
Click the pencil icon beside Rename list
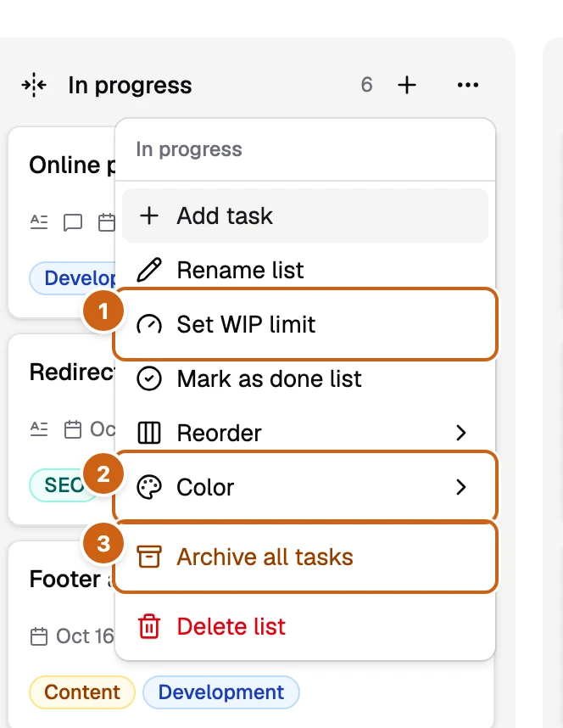(x=149, y=270)
